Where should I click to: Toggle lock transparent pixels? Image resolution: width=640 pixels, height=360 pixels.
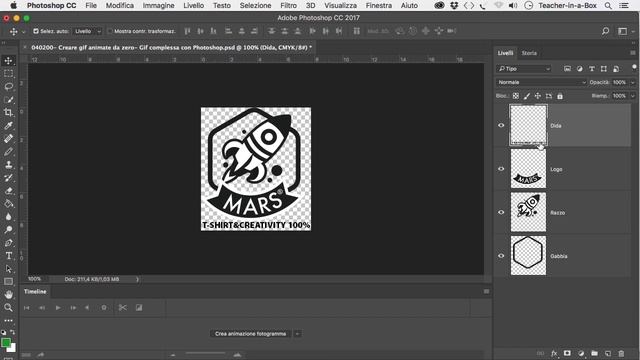pyautogui.click(x=516, y=96)
